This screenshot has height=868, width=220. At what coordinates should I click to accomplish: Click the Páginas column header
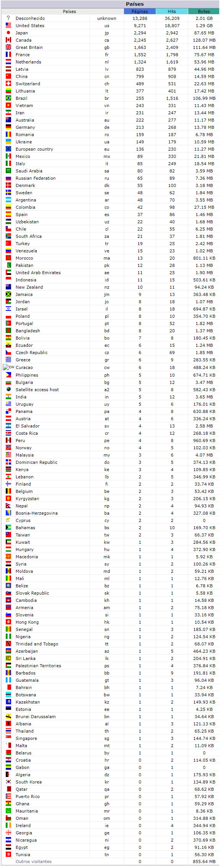pyautogui.click(x=140, y=11)
